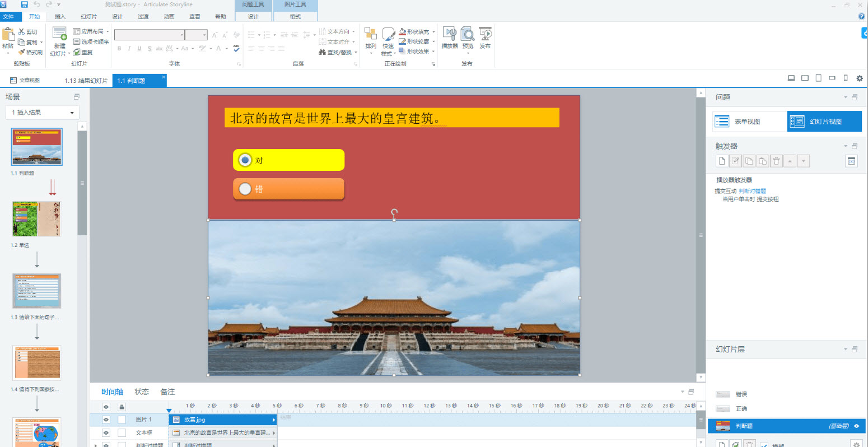Click the delete trigger trash icon
Image resolution: width=868 pixels, height=447 pixels.
click(x=776, y=161)
